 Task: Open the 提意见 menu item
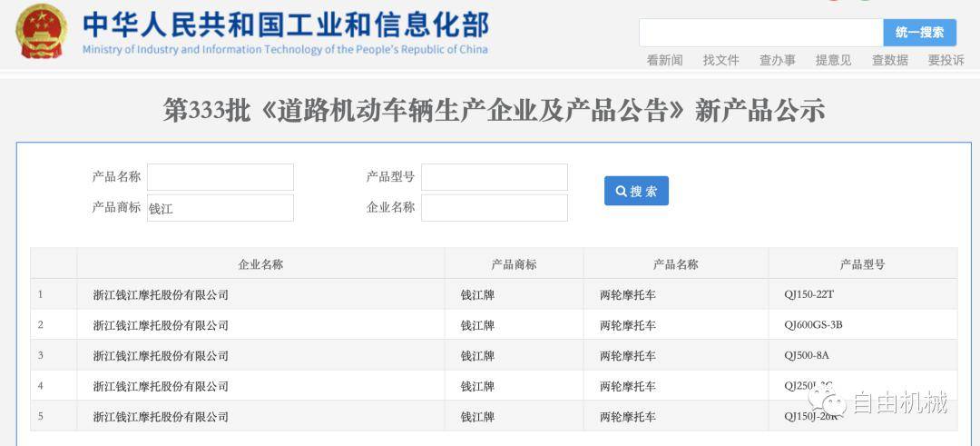pyautogui.click(x=833, y=60)
